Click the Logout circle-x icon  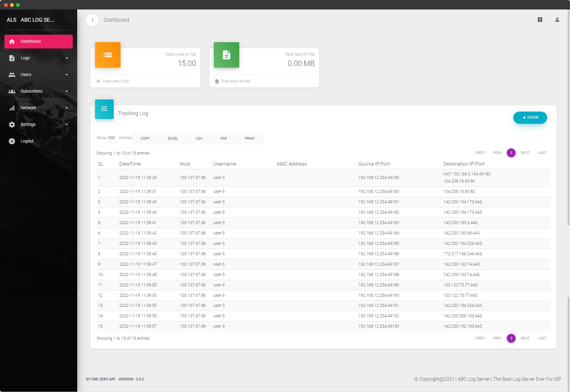(12, 141)
